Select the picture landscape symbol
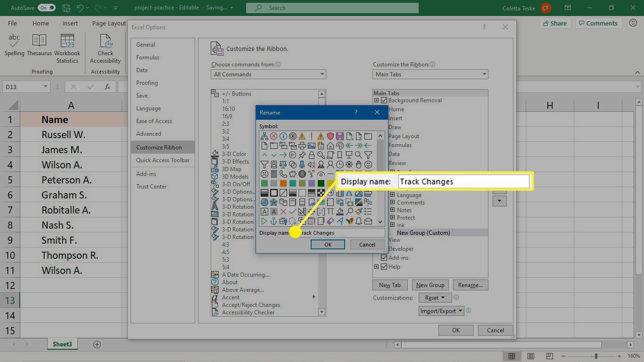The image size is (644, 362). pos(312,146)
